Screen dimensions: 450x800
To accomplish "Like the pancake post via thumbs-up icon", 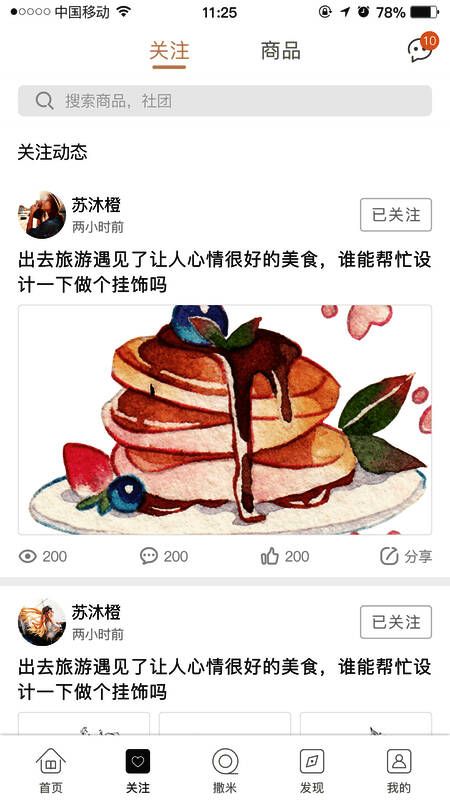I will pos(270,556).
